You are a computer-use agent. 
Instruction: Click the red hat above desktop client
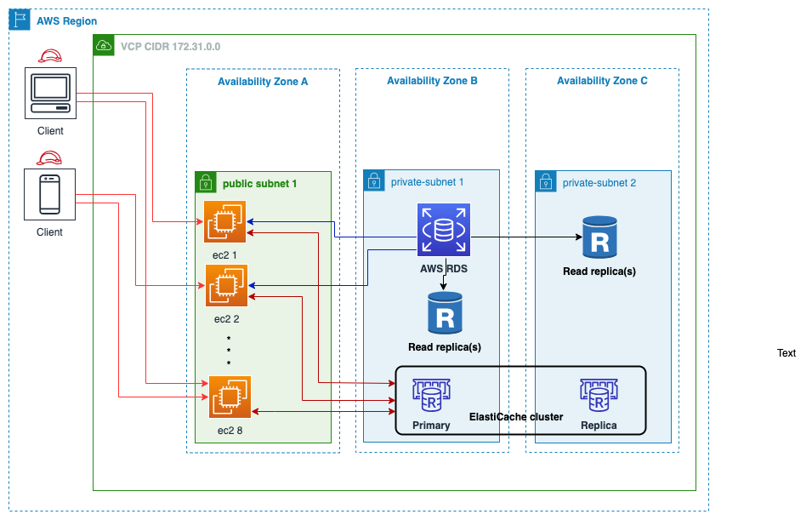49,56
